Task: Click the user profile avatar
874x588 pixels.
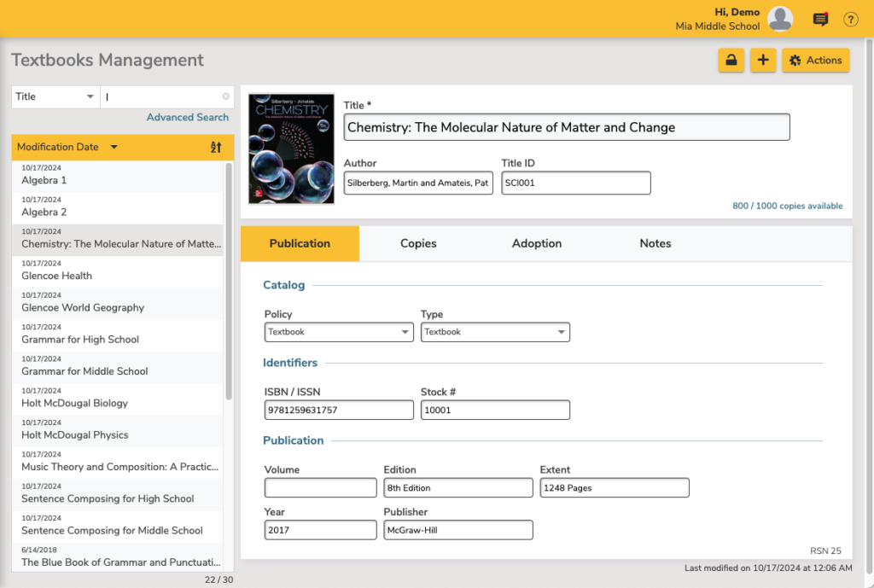Action: (780, 19)
